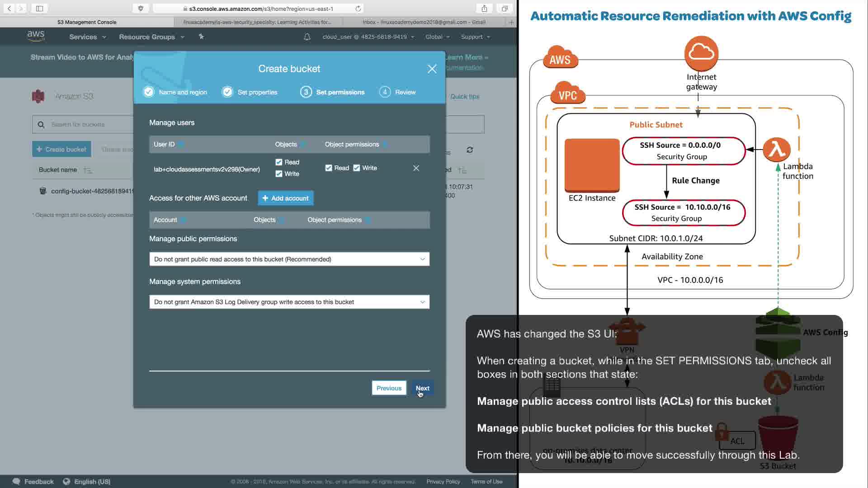Click the Safari reload page icon
Screen dimensions: 868x488
(x=358, y=9)
